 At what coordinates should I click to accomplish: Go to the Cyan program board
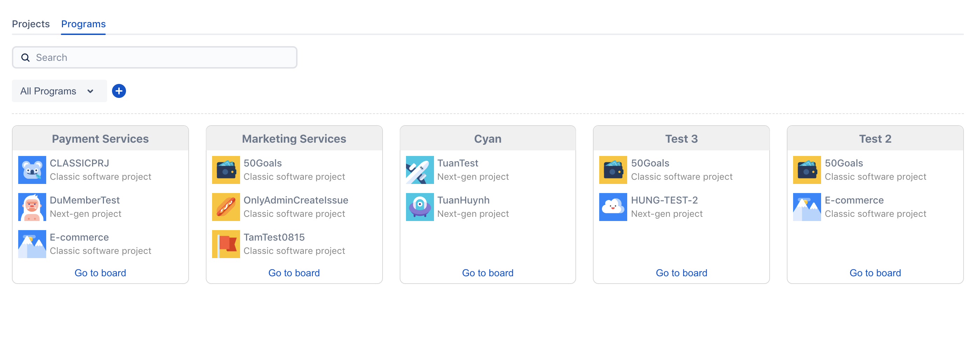(x=487, y=273)
